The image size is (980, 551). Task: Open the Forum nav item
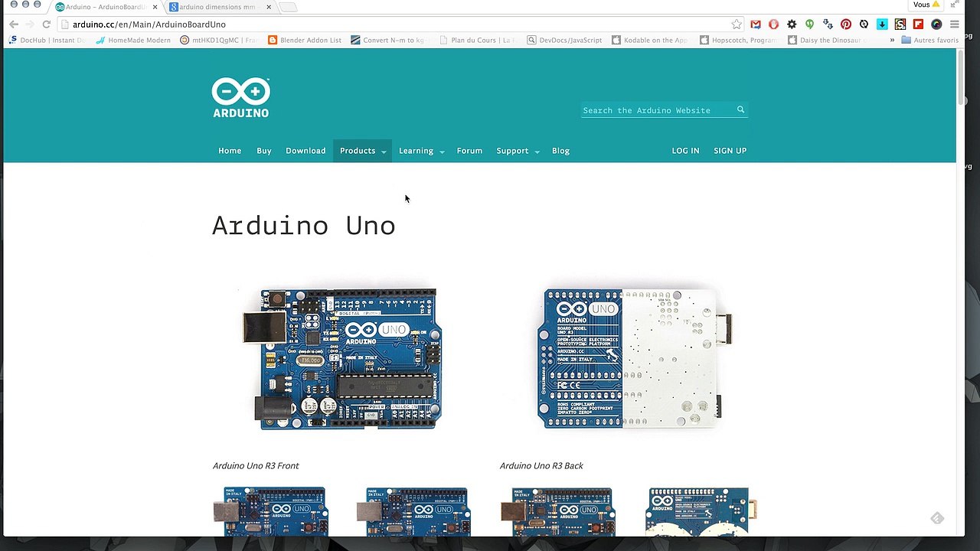coord(469,151)
